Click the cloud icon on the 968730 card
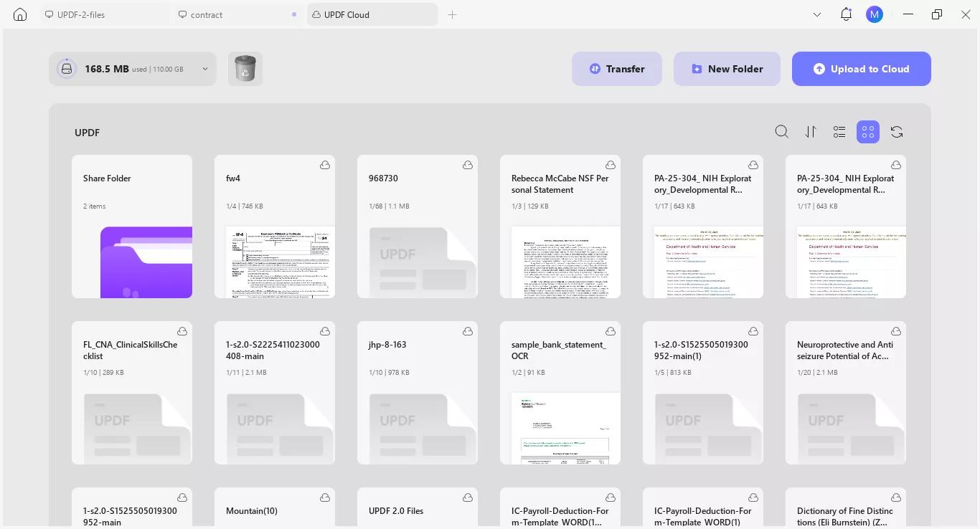 (468, 165)
